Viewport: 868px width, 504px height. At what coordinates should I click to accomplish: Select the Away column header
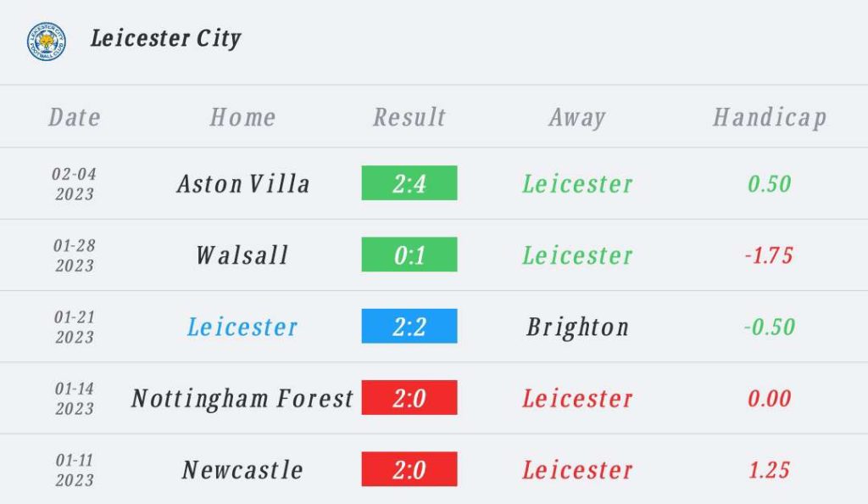click(577, 117)
